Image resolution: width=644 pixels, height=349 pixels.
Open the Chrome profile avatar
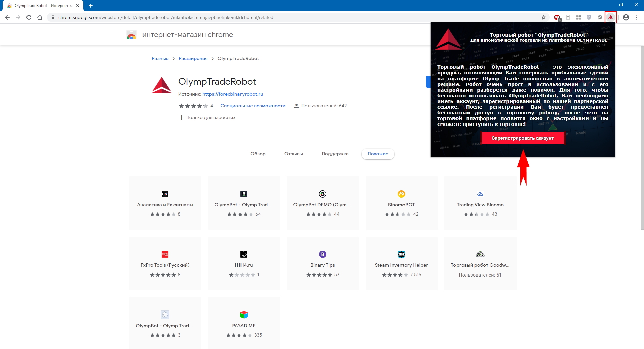626,17
